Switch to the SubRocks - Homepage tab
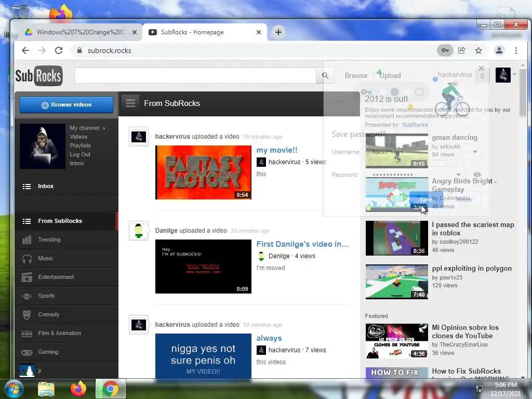The image size is (532, 399). 205,32
